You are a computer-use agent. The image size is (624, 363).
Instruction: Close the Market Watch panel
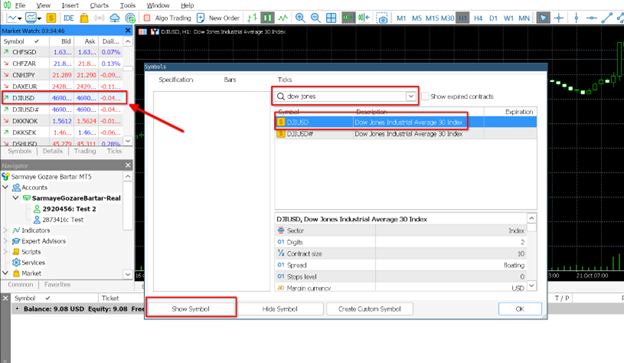[x=128, y=30]
